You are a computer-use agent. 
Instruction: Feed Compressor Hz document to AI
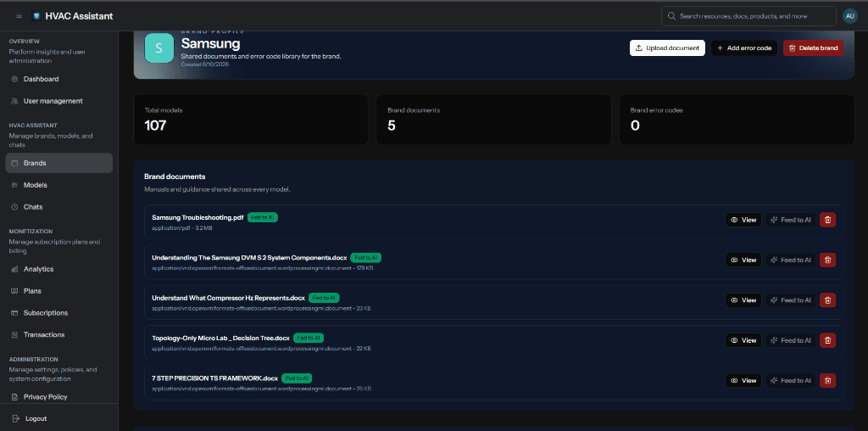(x=791, y=300)
